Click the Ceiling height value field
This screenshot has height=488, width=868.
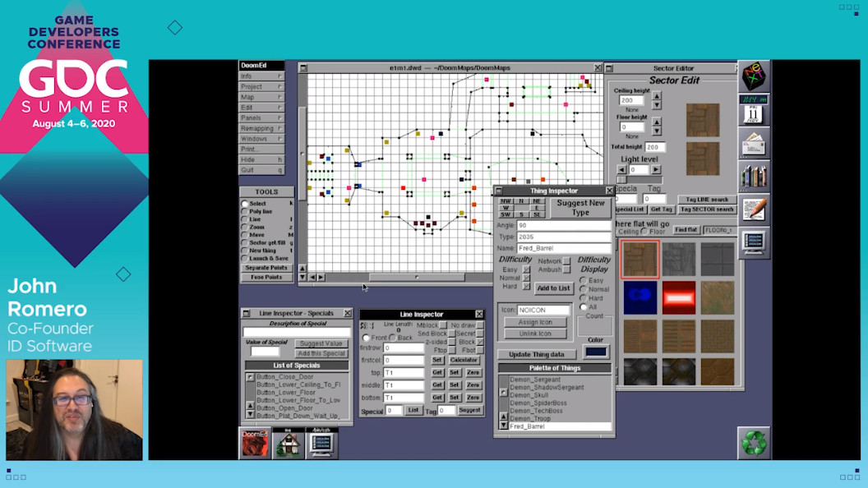coord(631,100)
